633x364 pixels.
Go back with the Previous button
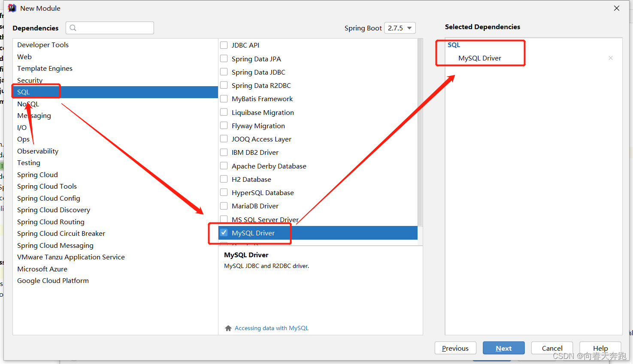[455, 348]
